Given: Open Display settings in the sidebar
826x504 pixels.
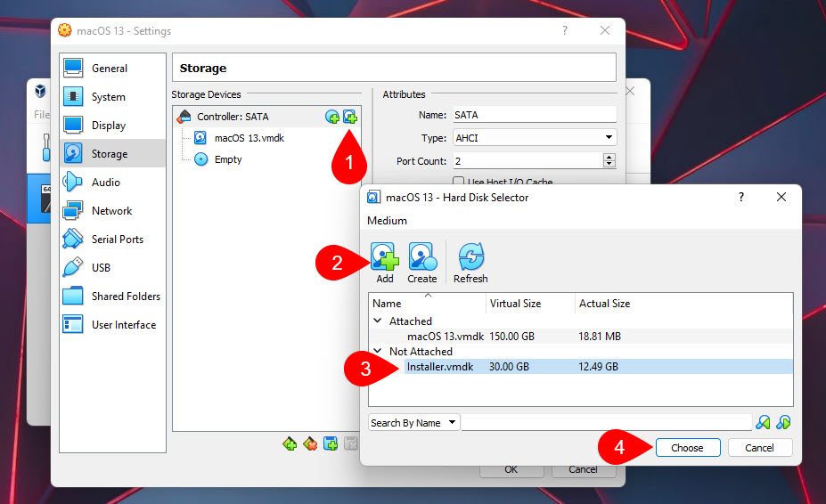Looking at the screenshot, I should (113, 126).
